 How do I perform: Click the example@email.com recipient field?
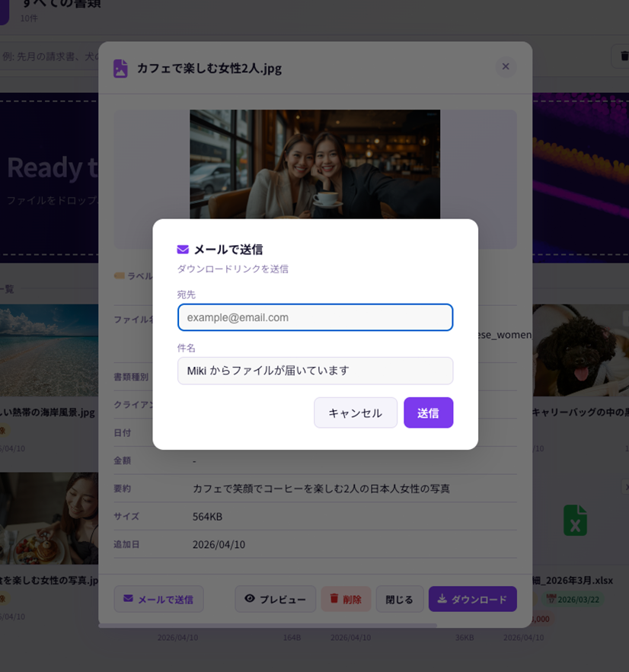tap(314, 317)
